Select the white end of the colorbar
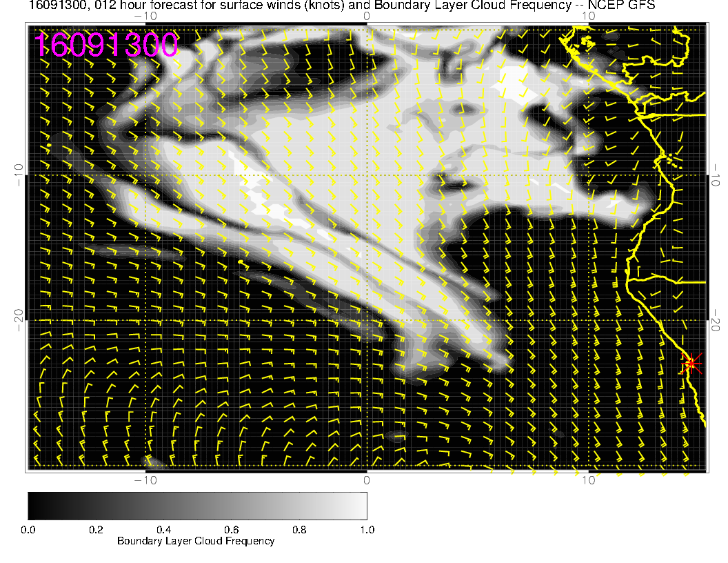 [361, 505]
